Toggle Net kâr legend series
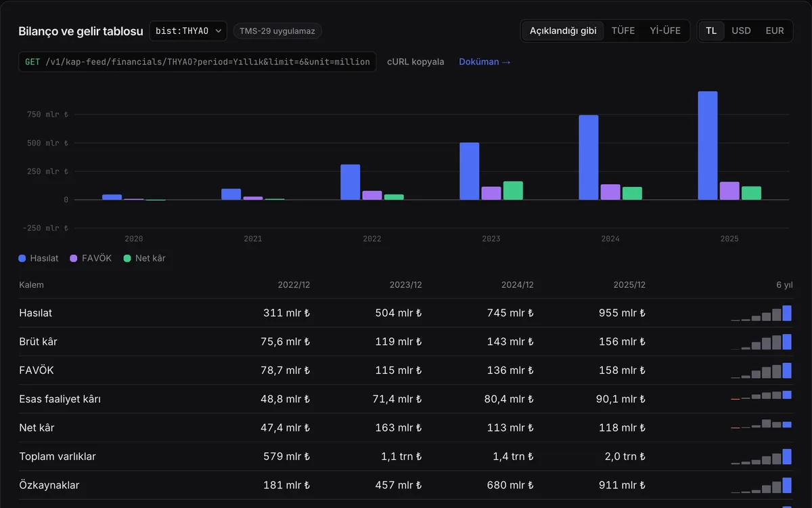The height and width of the screenshot is (508, 812). (x=144, y=258)
